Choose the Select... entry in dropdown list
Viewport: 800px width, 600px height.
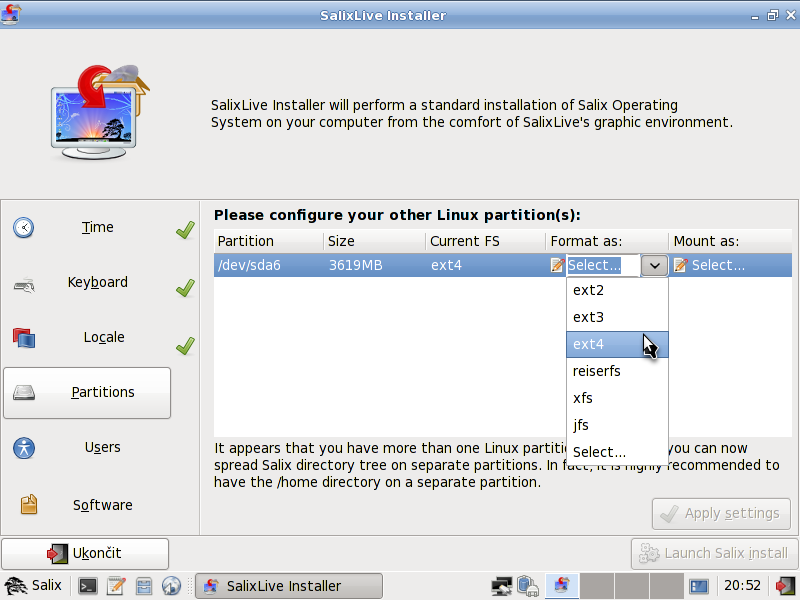pos(617,453)
